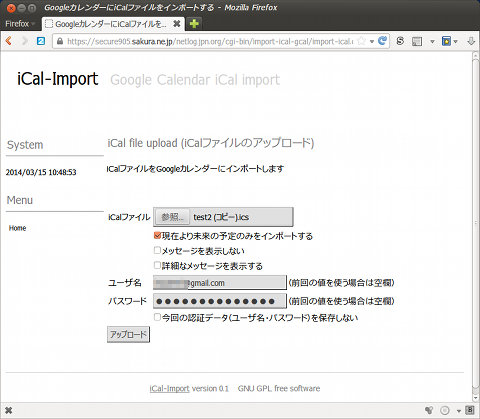Check メッセージを表示しない checkbox
The width and height of the screenshot is (480, 419).
click(157, 250)
